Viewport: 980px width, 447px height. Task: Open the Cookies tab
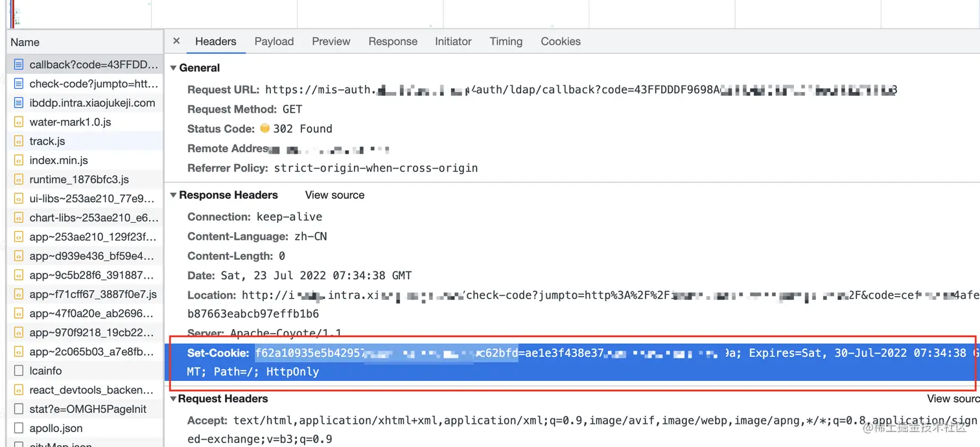(x=561, y=41)
